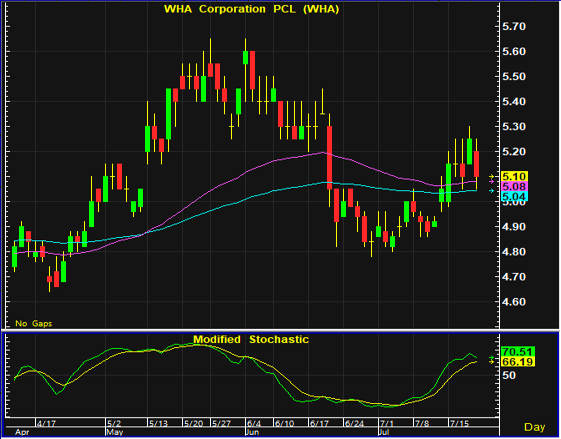Click the No Gaps label
This screenshot has width=561, height=439.
pos(34,323)
